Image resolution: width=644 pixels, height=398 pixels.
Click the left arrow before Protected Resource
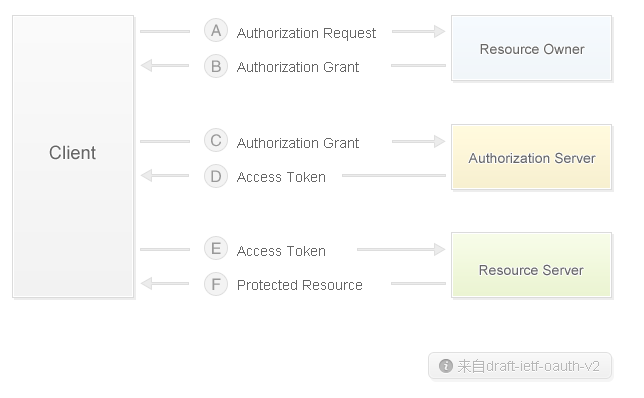165,283
